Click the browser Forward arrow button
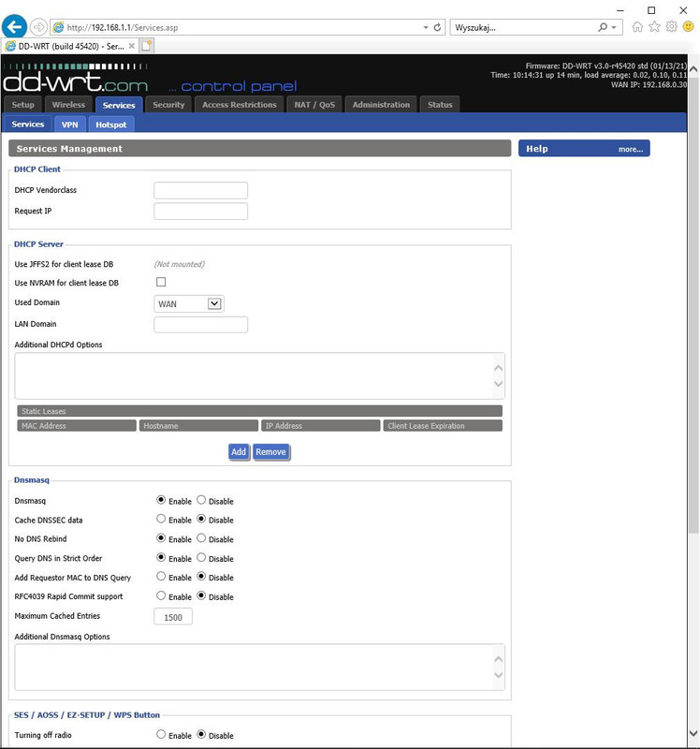Viewport: 700px width, 749px height. (38, 27)
